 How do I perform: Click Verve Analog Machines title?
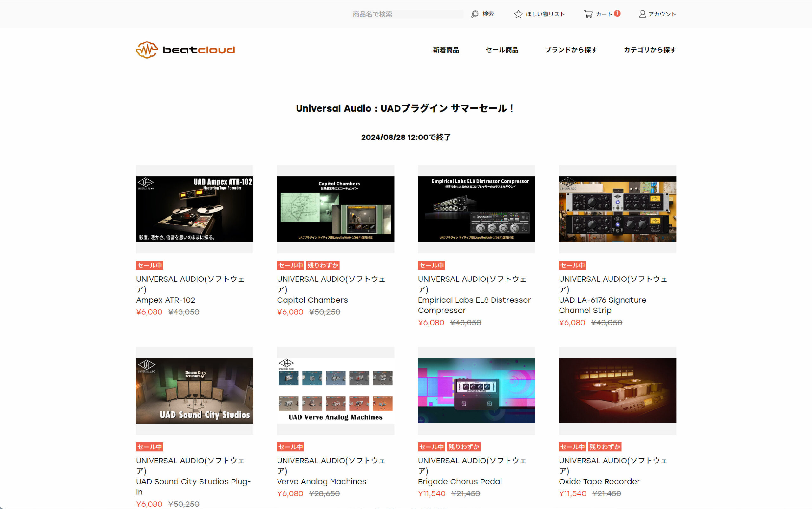[x=321, y=481]
